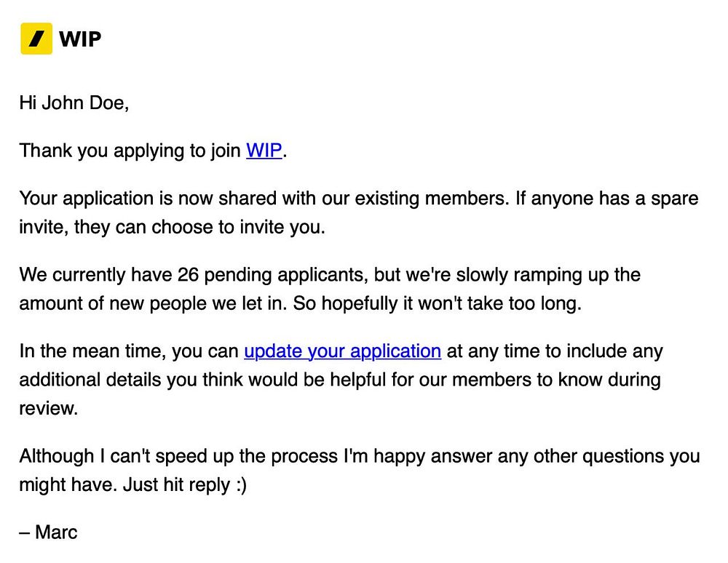Click the Just hit reply text
This screenshot has height=563, width=728.
176,485
